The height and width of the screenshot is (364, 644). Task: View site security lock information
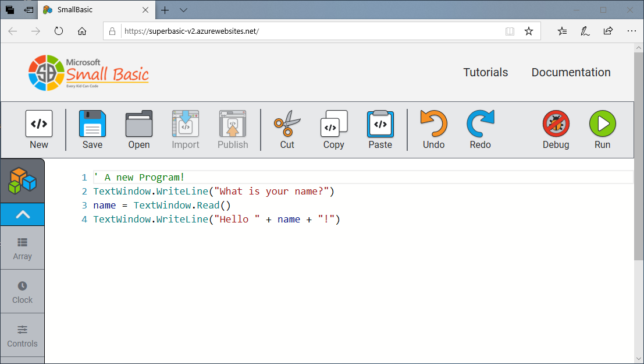coord(112,31)
